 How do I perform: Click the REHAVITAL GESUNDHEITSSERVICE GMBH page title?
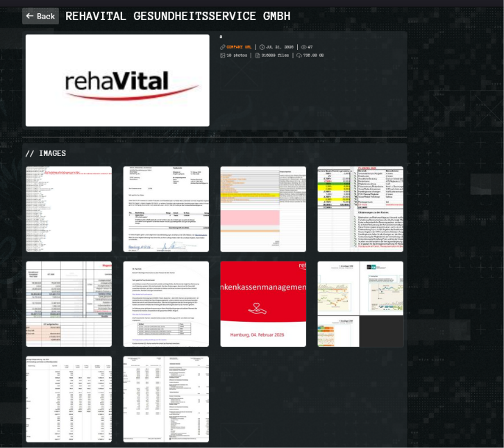(178, 16)
